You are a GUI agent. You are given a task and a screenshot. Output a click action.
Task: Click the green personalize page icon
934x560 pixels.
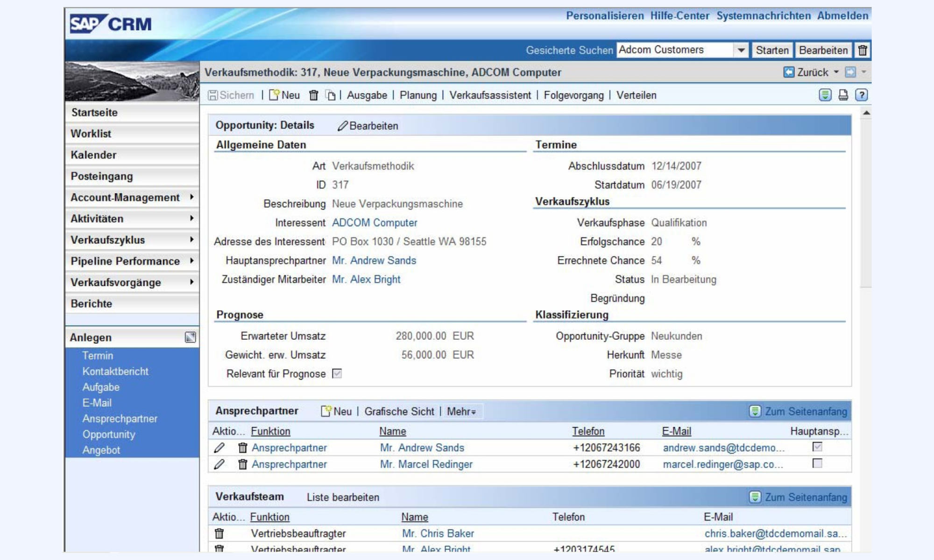(x=825, y=95)
